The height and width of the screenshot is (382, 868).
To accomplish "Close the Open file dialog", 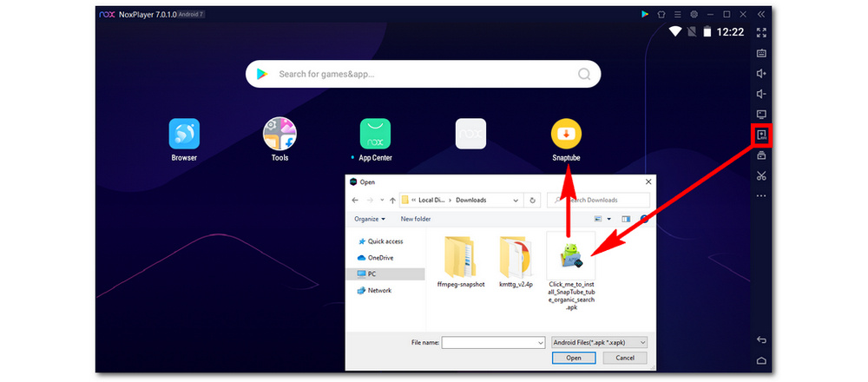I will tap(648, 181).
